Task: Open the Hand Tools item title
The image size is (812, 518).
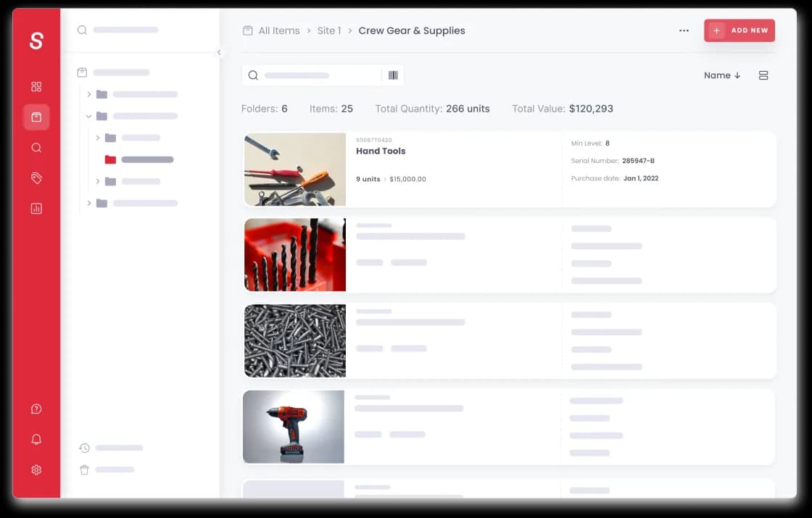Action: [x=381, y=151]
